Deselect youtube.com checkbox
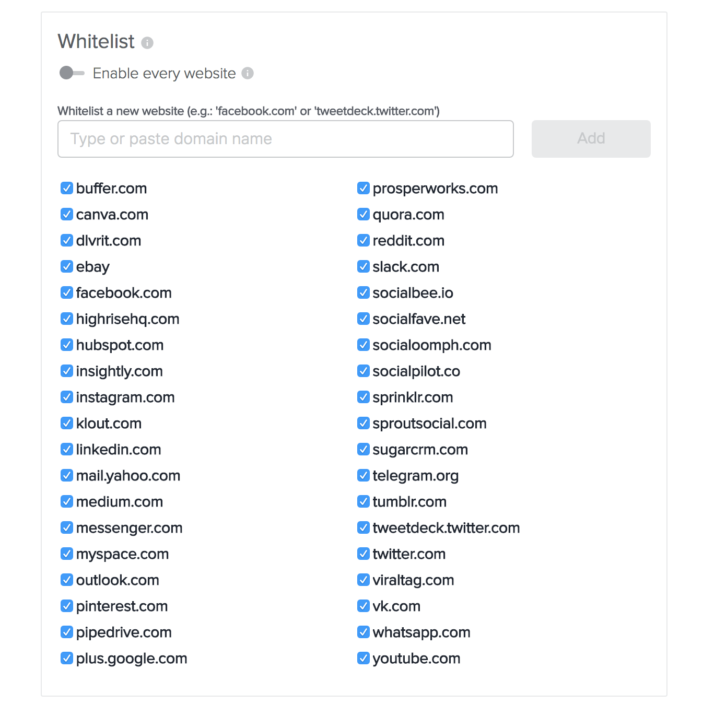The image size is (703, 728). click(x=364, y=658)
